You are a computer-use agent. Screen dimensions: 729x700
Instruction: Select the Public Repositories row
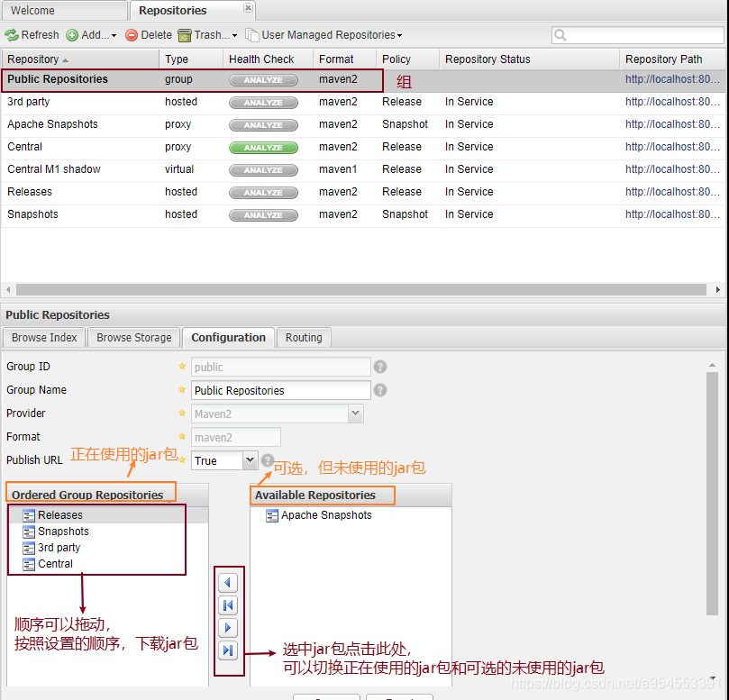362,80
